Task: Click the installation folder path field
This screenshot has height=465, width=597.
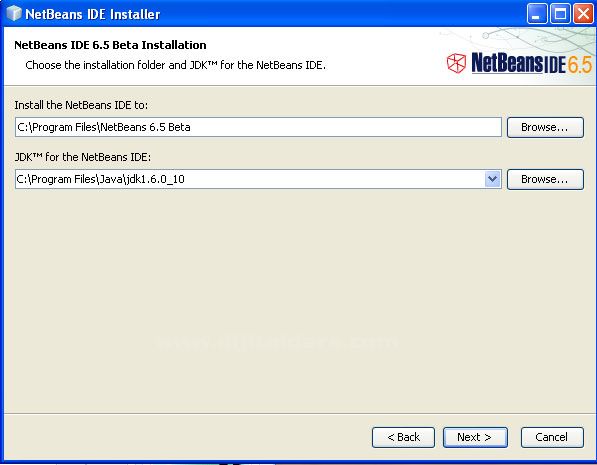Action: (x=258, y=127)
